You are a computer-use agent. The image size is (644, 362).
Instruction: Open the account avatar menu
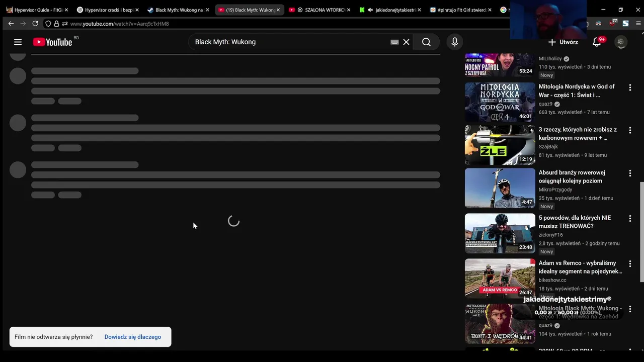(x=621, y=42)
